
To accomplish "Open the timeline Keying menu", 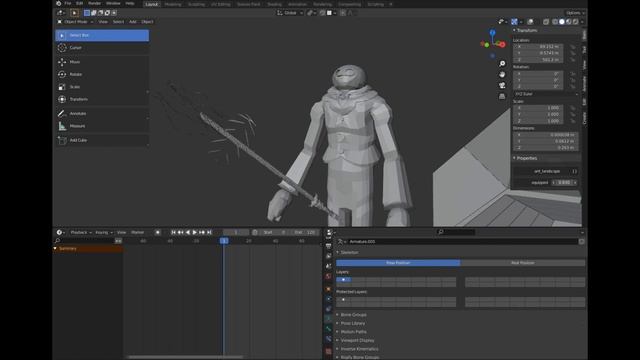I will (103, 232).
